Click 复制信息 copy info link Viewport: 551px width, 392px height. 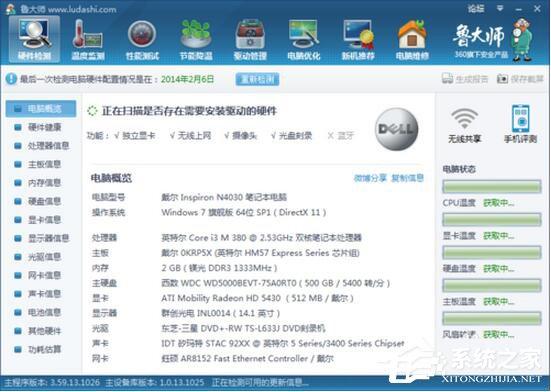point(407,178)
